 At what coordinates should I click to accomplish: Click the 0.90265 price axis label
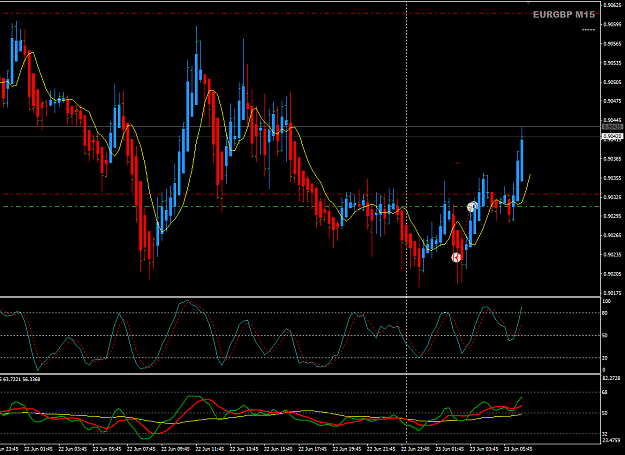click(613, 235)
